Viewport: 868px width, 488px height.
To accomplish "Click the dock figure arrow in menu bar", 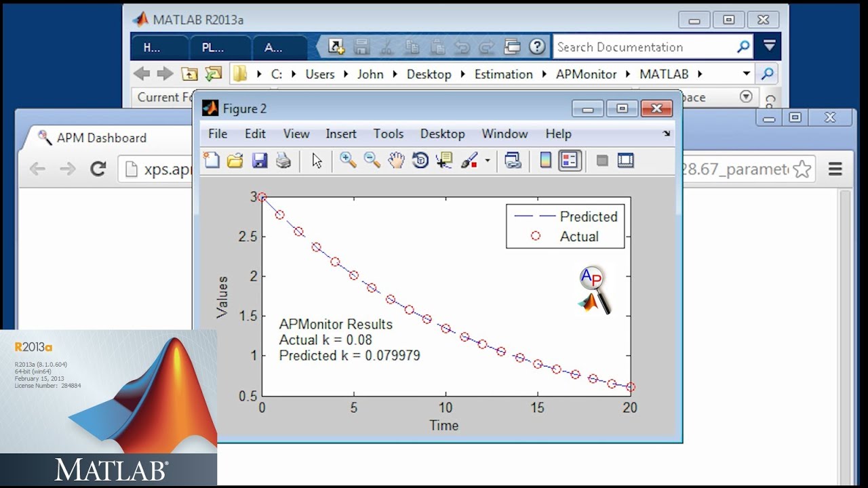I will tap(667, 134).
